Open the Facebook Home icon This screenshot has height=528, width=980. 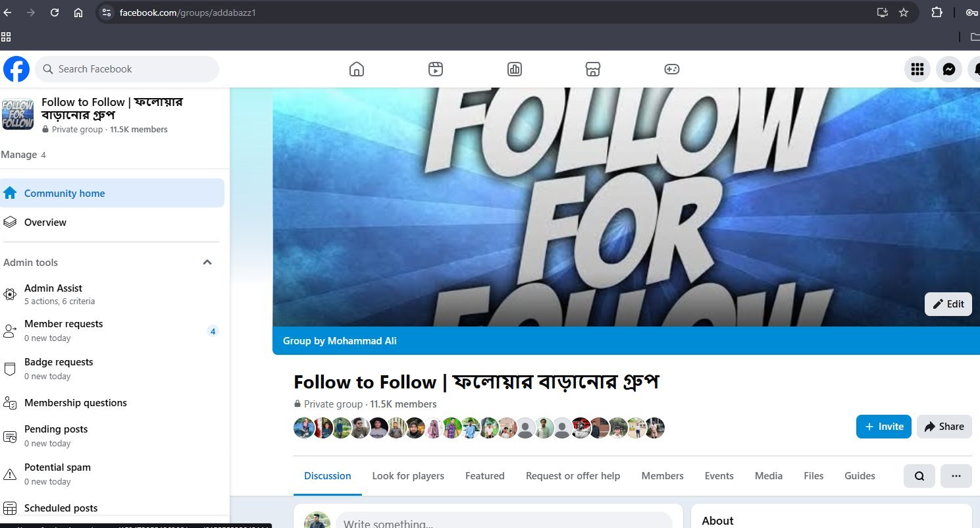coord(356,69)
